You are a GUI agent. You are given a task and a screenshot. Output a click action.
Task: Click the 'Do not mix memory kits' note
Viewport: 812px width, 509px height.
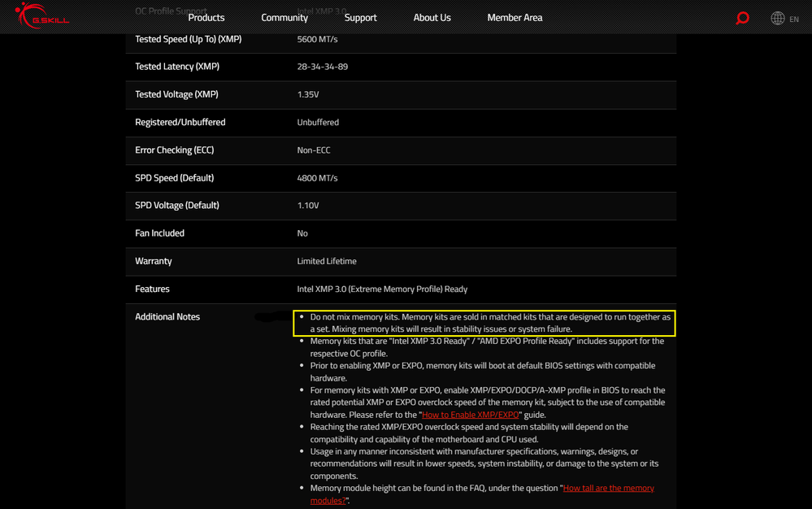coord(490,323)
